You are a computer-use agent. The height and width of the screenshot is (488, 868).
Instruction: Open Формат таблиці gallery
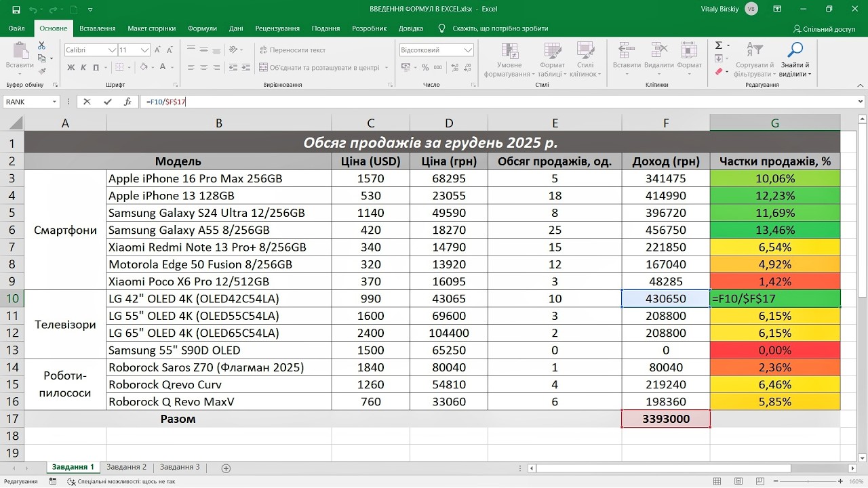(551, 60)
